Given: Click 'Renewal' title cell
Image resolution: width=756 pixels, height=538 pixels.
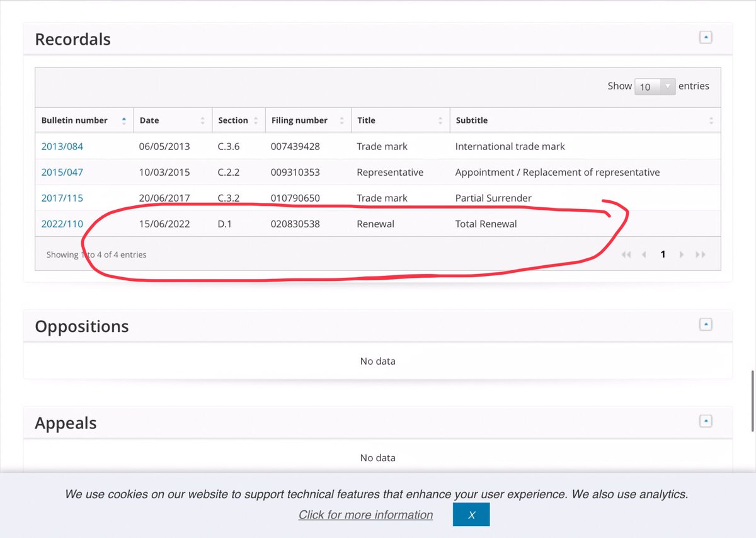Looking at the screenshot, I should (375, 224).
